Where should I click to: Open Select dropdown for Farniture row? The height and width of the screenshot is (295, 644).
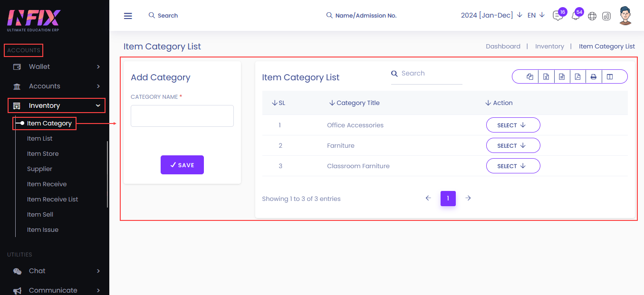click(x=513, y=145)
